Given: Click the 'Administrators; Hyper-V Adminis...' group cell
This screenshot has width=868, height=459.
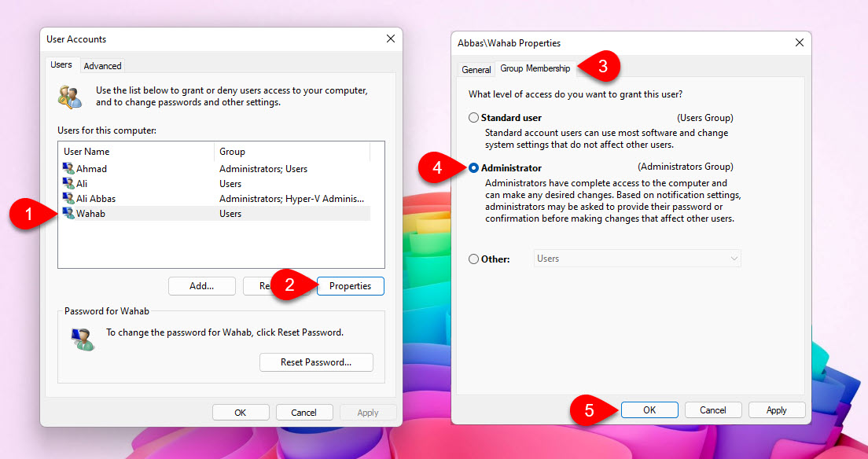Looking at the screenshot, I should click(x=291, y=199).
